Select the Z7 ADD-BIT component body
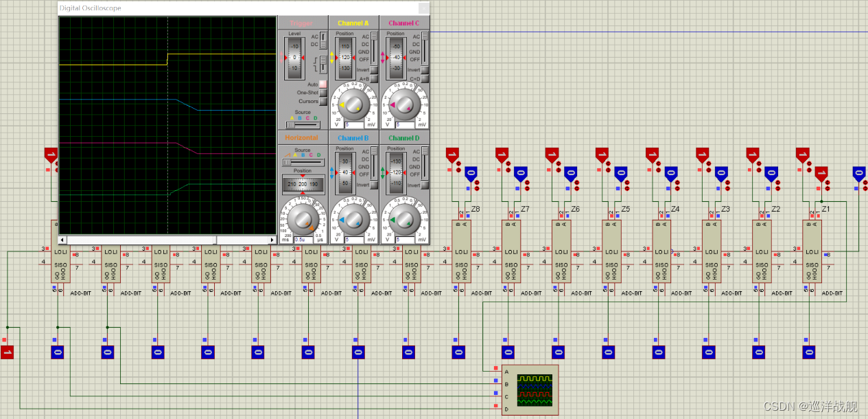The image size is (868, 419). (x=512, y=251)
